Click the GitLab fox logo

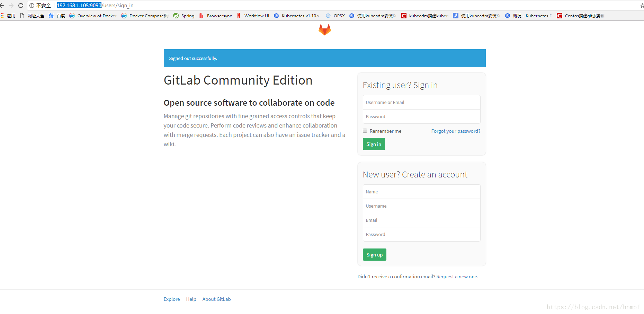coord(325,29)
